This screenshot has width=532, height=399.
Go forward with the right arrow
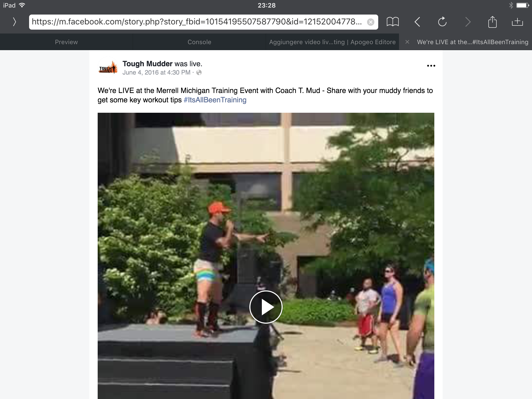point(468,22)
